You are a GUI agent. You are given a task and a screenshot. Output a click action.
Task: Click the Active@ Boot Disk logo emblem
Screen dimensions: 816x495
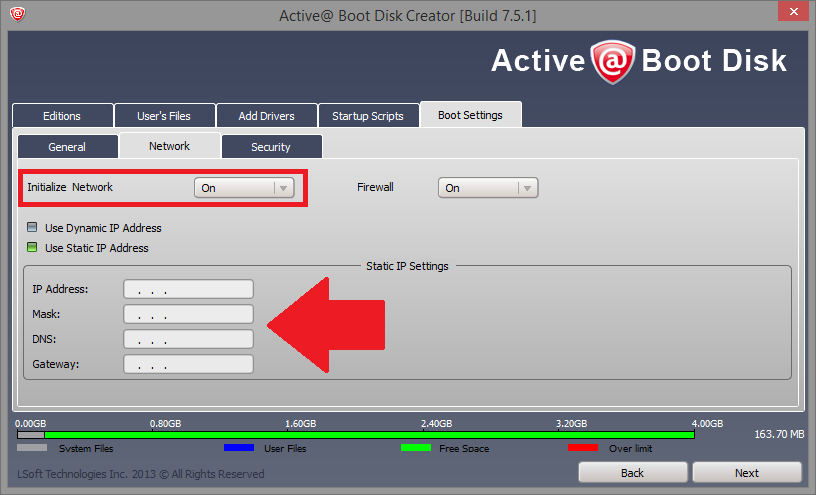pos(612,61)
